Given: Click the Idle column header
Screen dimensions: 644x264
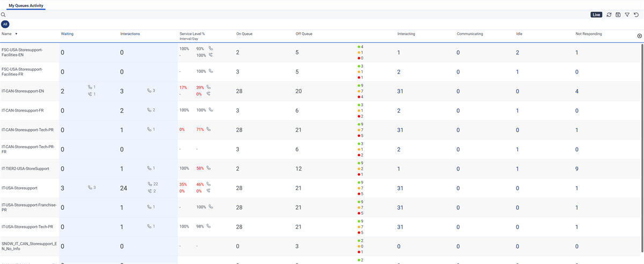Looking at the screenshot, I should [x=519, y=34].
